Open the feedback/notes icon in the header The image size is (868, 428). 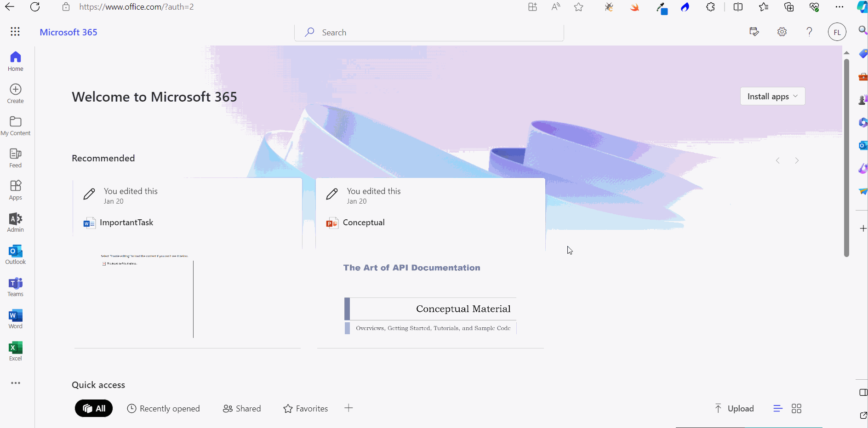(x=754, y=32)
